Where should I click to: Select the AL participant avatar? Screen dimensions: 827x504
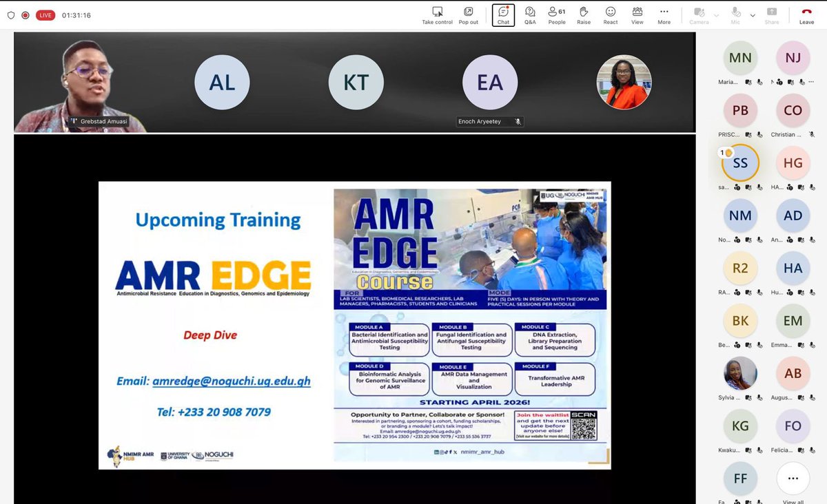[x=222, y=83]
